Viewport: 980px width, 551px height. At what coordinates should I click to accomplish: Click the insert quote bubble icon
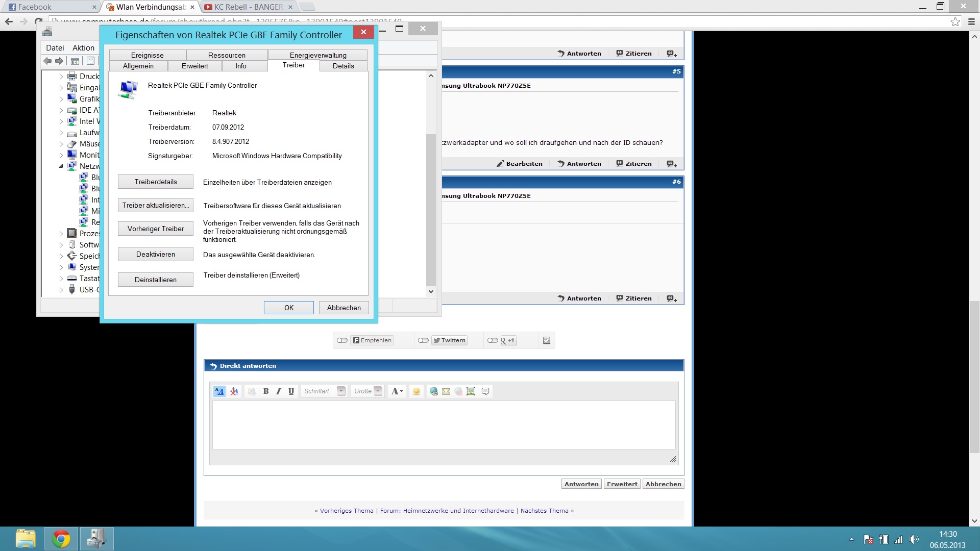pos(485,391)
